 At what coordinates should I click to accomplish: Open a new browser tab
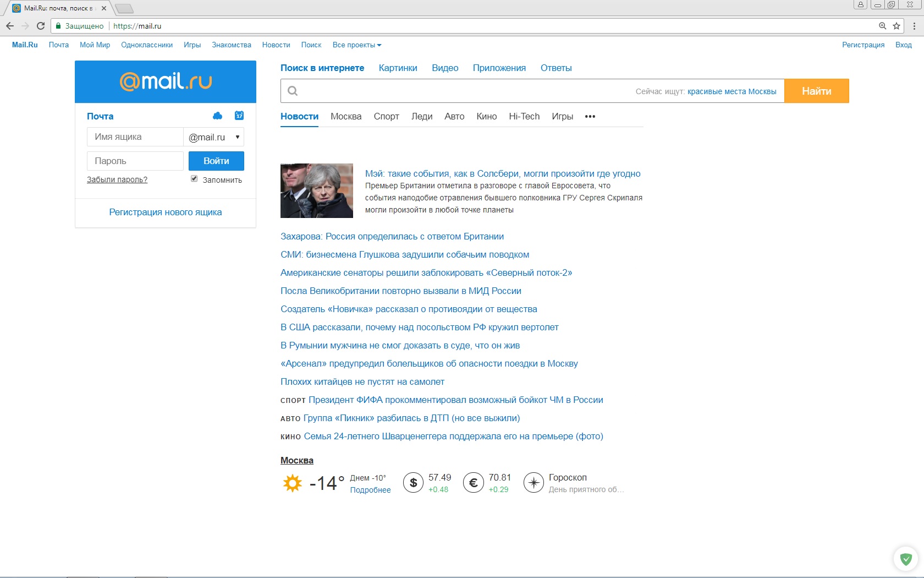(x=124, y=8)
